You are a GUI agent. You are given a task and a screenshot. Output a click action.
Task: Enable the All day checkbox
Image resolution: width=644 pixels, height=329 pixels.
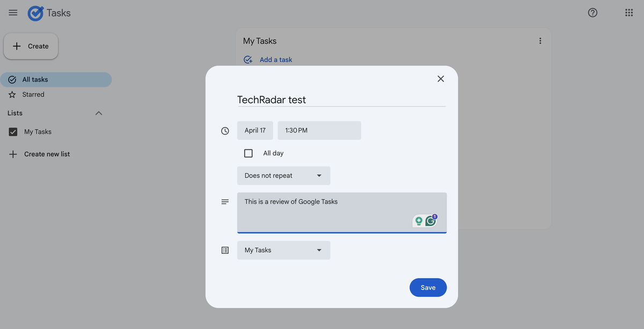click(x=248, y=153)
